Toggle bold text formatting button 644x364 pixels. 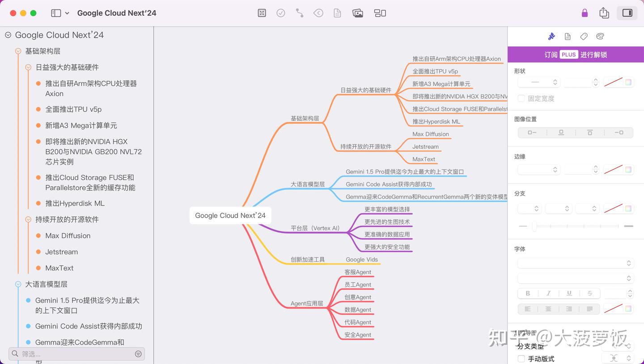(527, 293)
